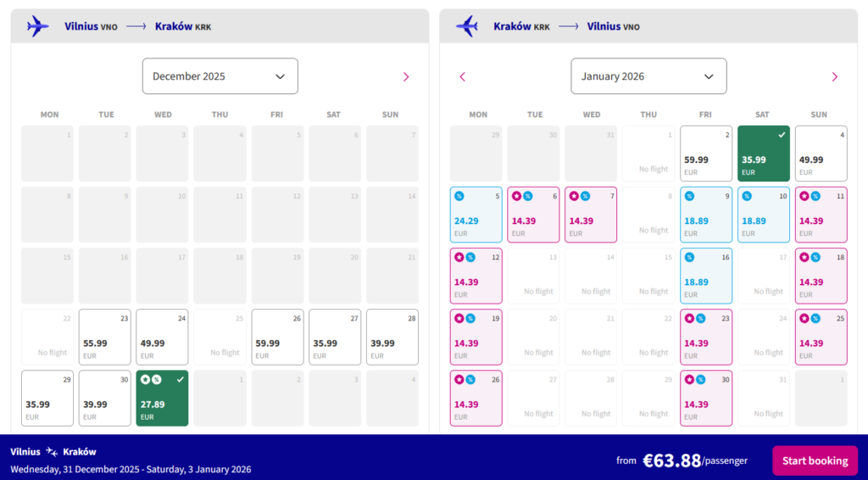
Task: Go to previous month in return calendar
Action: click(462, 76)
